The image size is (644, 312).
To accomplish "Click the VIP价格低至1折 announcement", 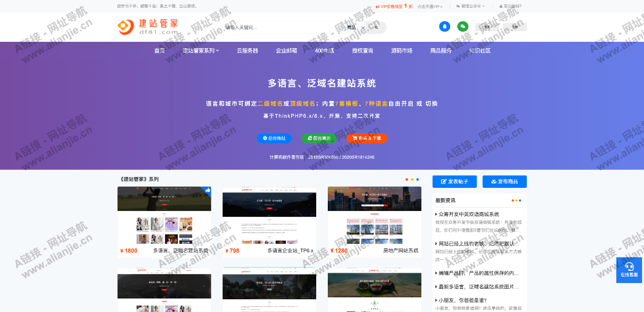I will coord(395,6).
